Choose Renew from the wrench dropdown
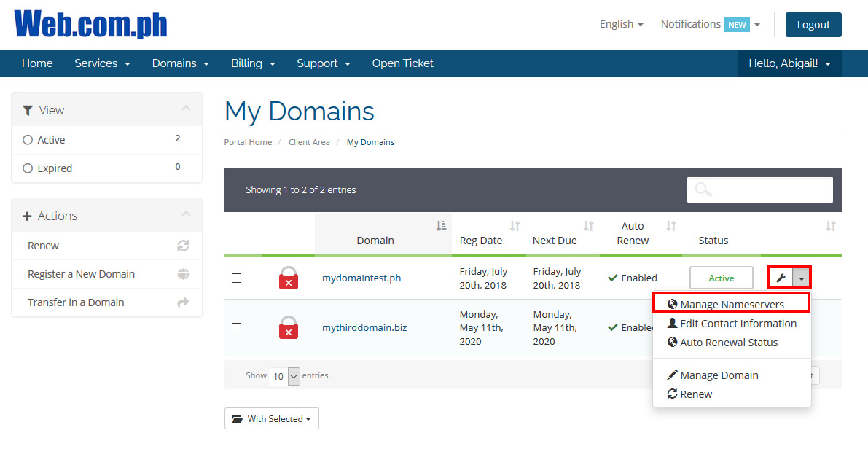 click(732, 394)
